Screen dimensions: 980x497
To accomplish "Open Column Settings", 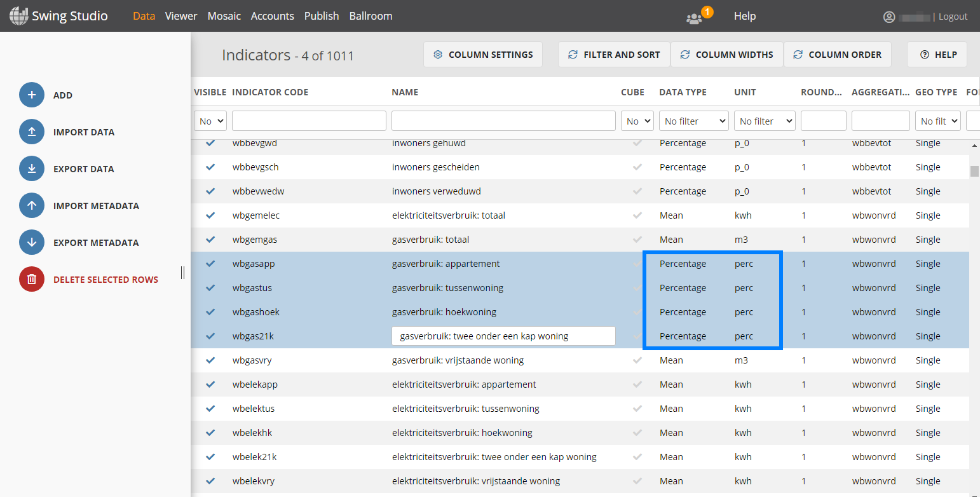I will [483, 55].
